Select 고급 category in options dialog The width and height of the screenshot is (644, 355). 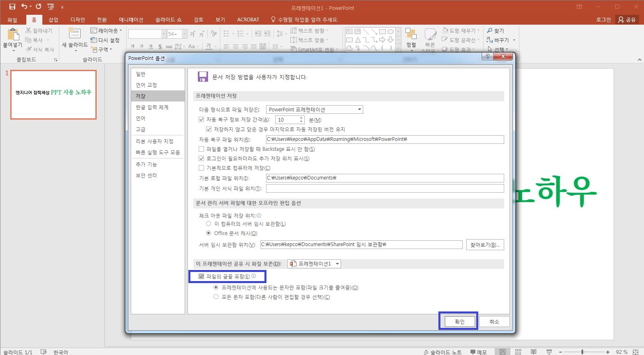[158, 129]
